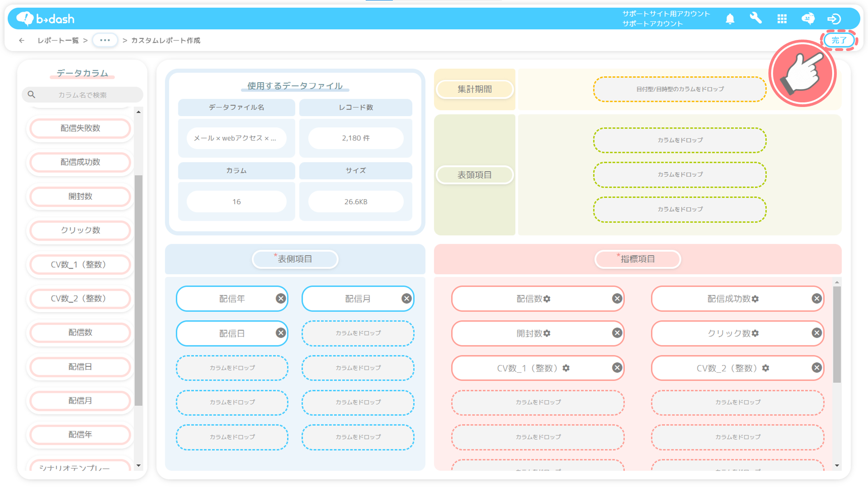Click the メール×webアクセス data file name
The image size is (868, 488).
236,138
